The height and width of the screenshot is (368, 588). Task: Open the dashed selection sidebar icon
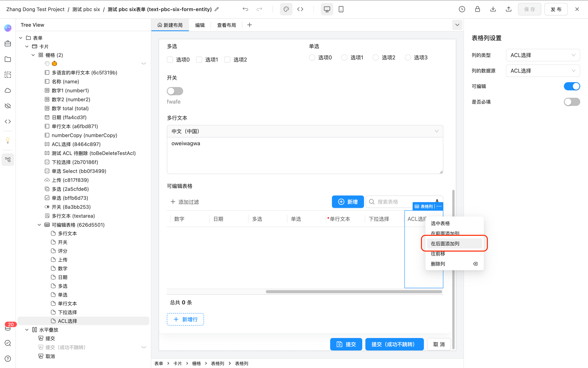coord(8,75)
